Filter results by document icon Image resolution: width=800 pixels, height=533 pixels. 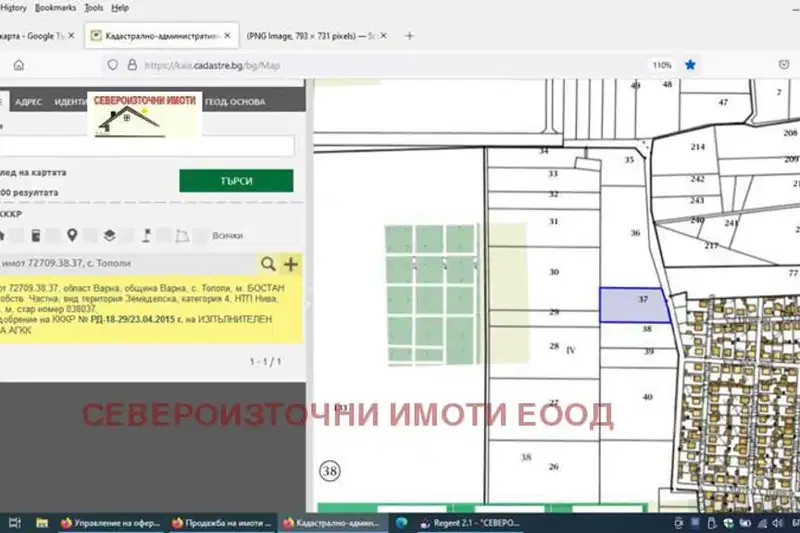tap(36, 236)
